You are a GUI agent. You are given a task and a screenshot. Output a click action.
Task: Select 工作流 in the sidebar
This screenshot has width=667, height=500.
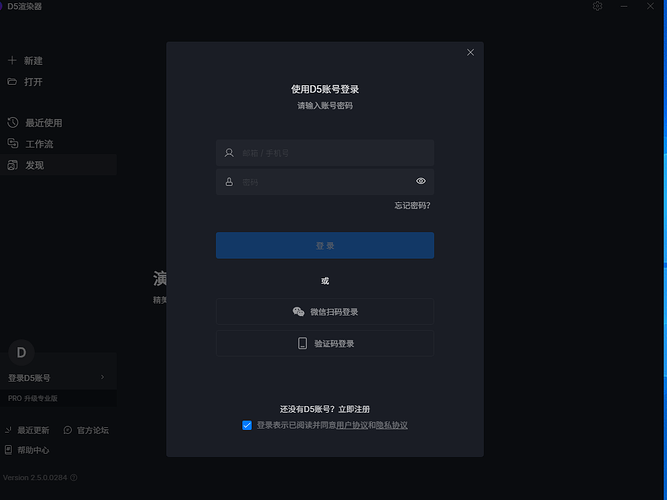(x=39, y=144)
